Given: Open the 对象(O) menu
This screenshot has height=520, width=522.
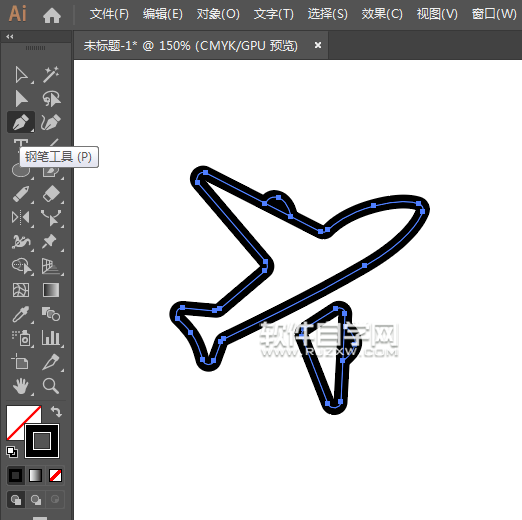Looking at the screenshot, I should tap(218, 14).
